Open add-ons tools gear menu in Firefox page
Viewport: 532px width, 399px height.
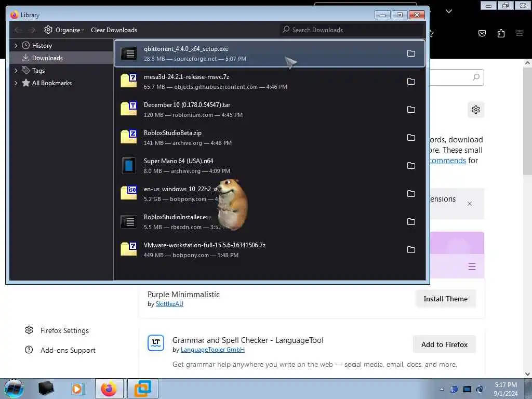(x=476, y=110)
